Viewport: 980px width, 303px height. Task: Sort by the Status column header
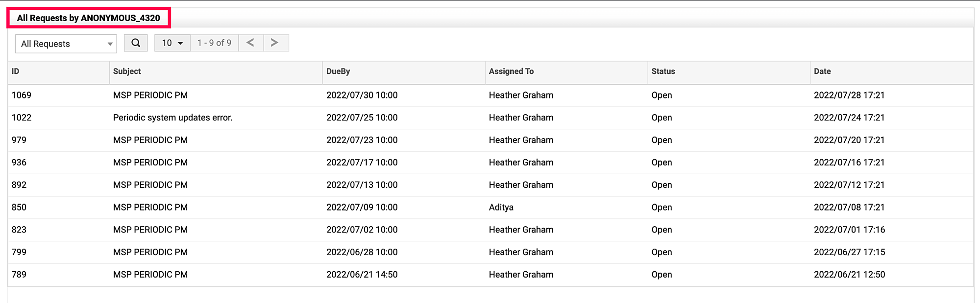pos(663,71)
